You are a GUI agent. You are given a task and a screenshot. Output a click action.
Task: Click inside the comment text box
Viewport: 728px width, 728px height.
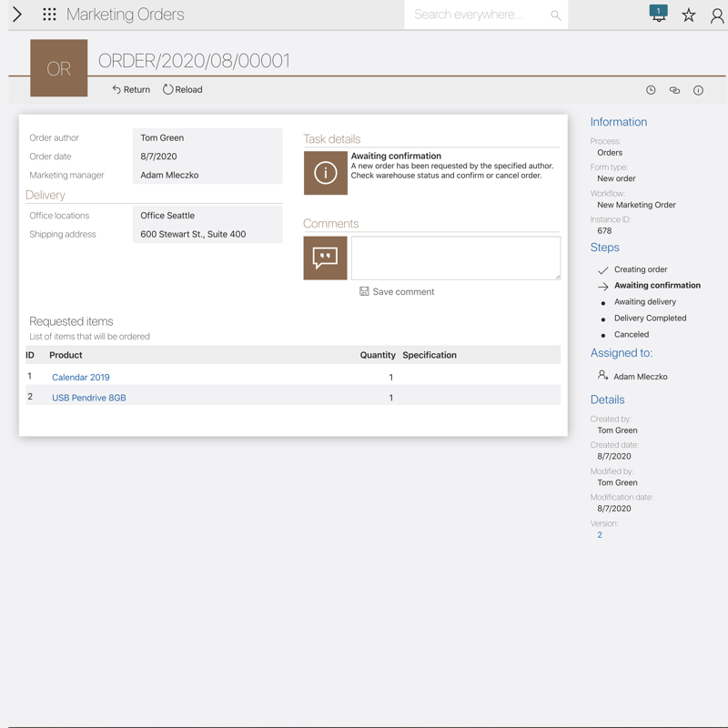[455, 258]
